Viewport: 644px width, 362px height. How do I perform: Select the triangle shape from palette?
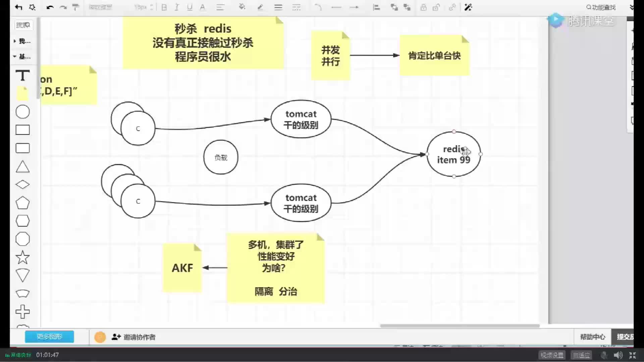coord(23,167)
